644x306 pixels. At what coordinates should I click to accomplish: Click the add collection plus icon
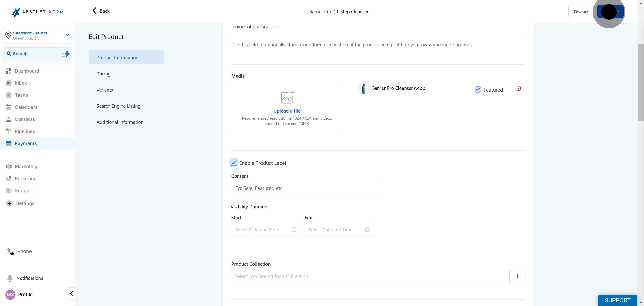(x=517, y=276)
